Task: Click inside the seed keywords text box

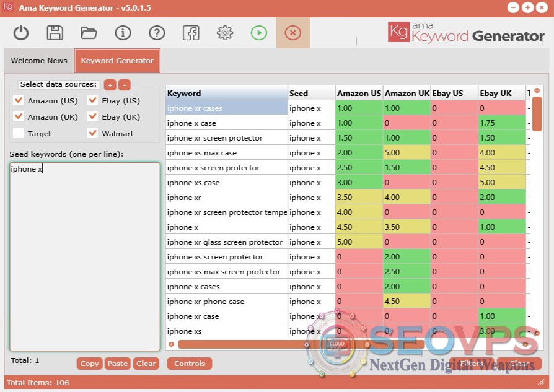Action: (x=85, y=256)
